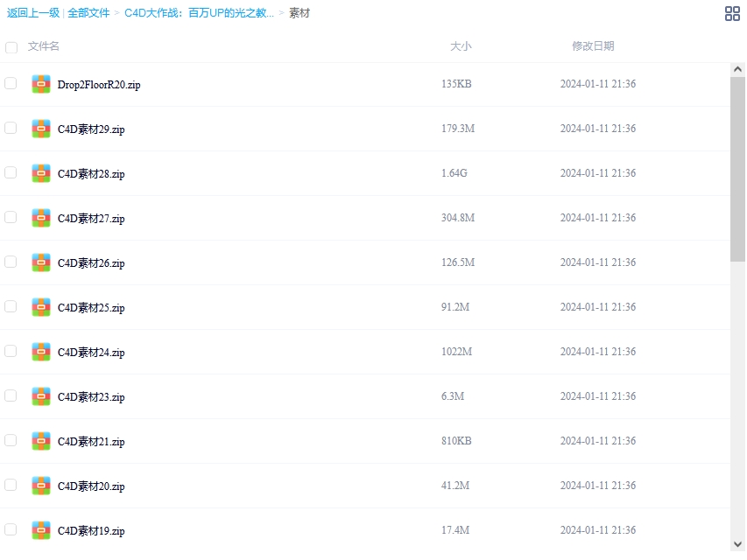
Task: Check the box for C4D素材28.zip
Action: 11,172
